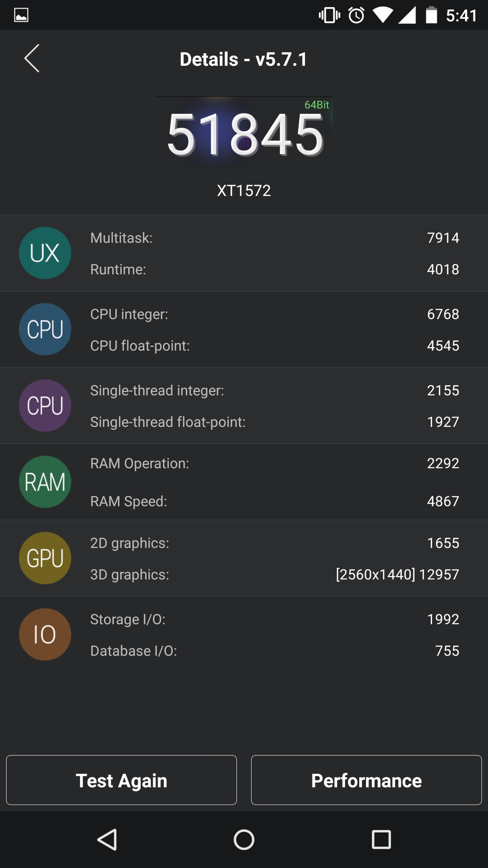Open the Performance button
Viewport: 488px width, 868px height.
[366, 780]
